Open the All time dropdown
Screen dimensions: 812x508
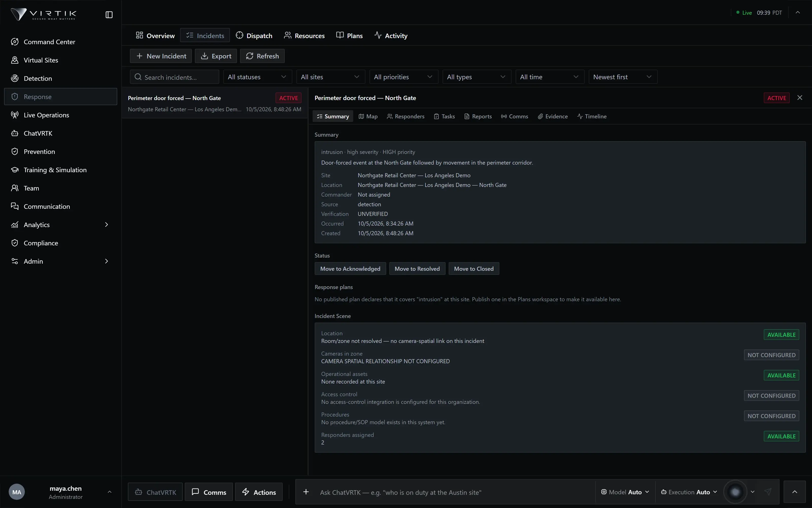pos(550,77)
